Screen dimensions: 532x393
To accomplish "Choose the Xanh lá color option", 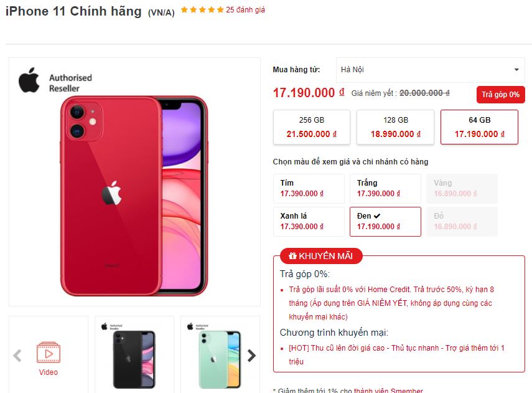I will 309,222.
